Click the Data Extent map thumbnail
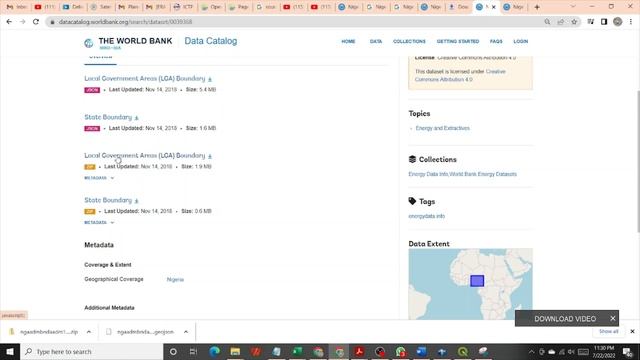Screen dimensions: 640x360 [470, 284]
